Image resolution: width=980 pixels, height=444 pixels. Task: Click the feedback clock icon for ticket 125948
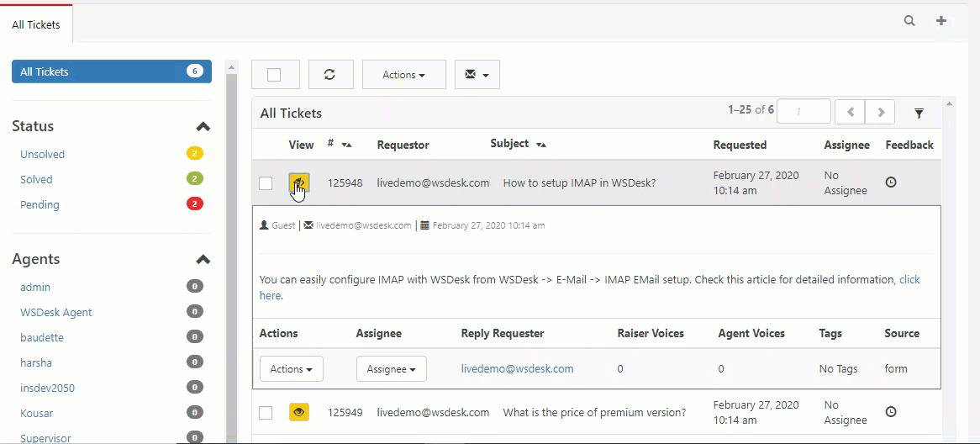click(891, 182)
